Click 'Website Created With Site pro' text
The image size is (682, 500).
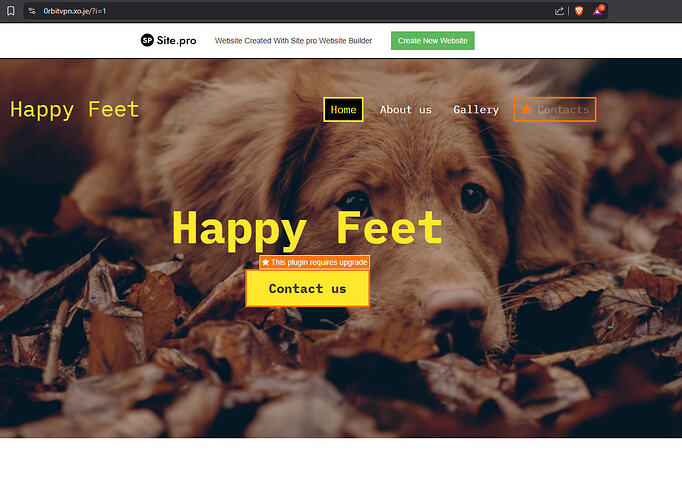(293, 41)
